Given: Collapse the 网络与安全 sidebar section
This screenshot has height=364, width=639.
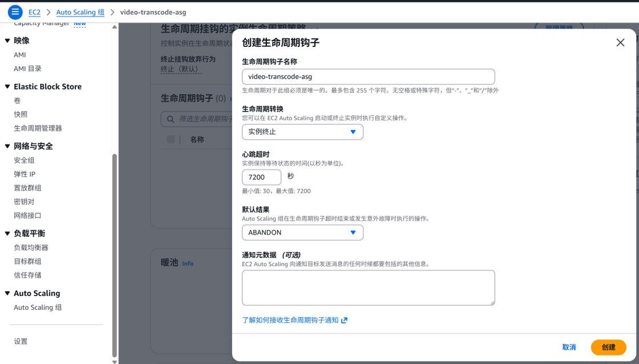Looking at the screenshot, I should 7,146.
